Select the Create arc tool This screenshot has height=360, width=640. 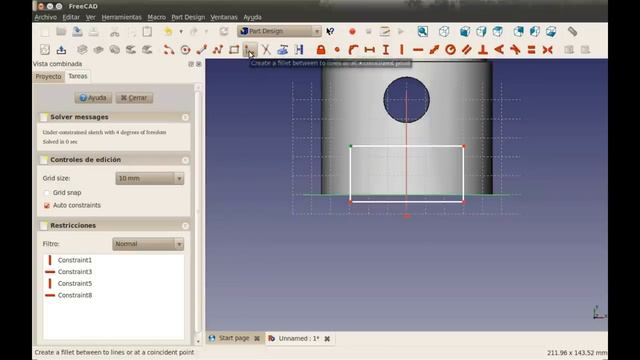coord(169,50)
